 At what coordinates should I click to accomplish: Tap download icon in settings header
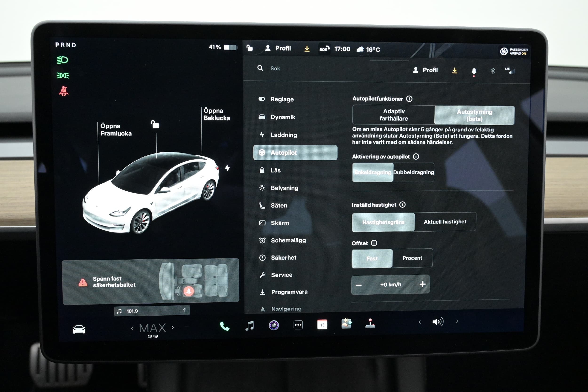pyautogui.click(x=454, y=71)
